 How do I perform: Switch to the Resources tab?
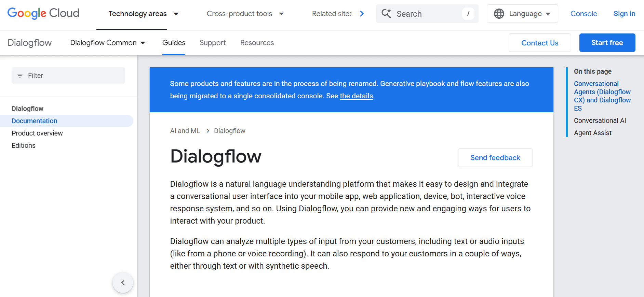coord(257,43)
